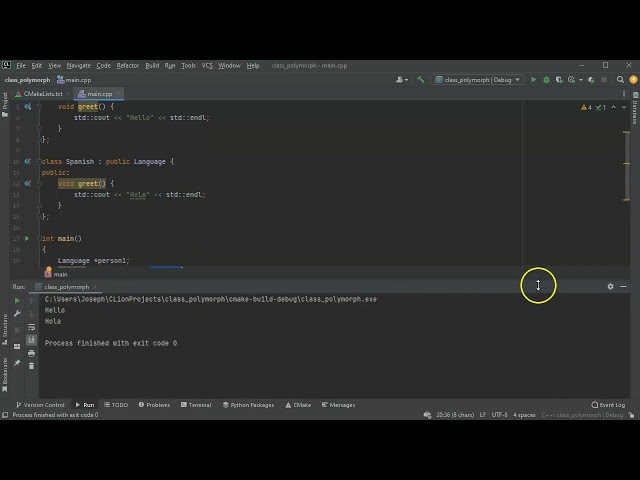The image size is (640, 480).
Task: Open the Edit menu
Action: coord(37,65)
